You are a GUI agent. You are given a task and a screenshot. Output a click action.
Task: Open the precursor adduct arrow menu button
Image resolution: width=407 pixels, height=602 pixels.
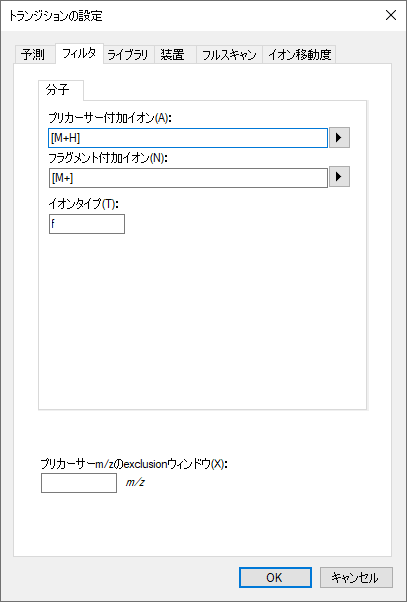click(x=339, y=138)
